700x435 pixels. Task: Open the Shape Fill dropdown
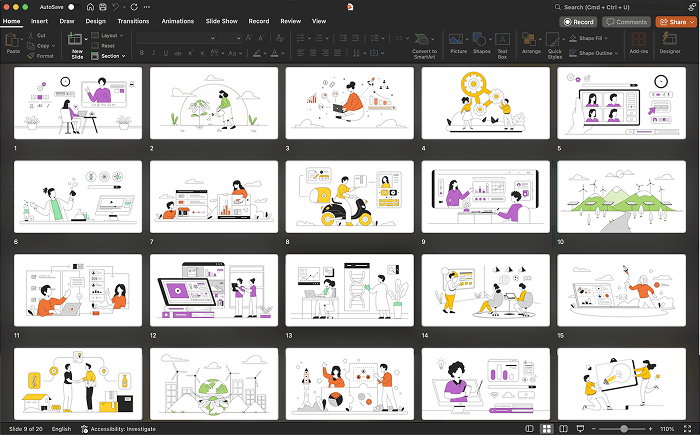(605, 38)
